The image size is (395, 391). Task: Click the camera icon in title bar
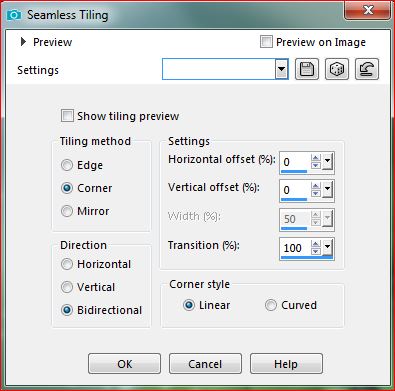pos(14,15)
